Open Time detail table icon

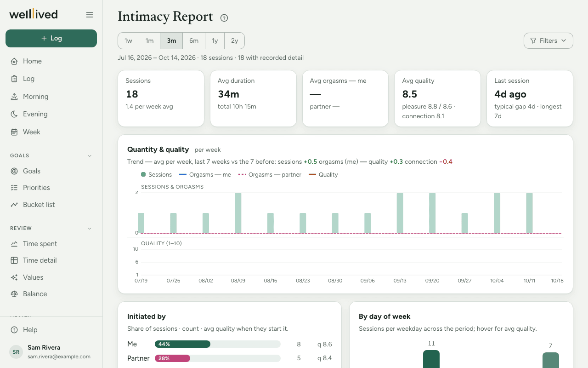[14, 260]
